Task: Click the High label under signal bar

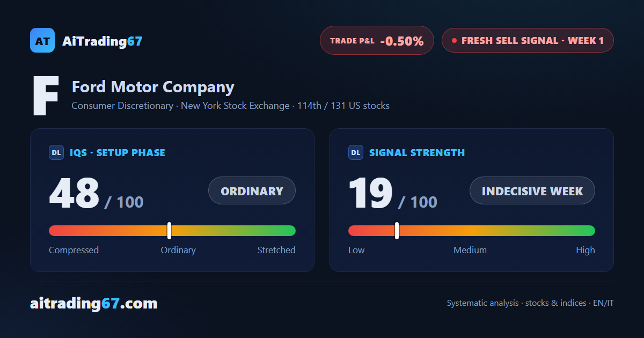Action: tap(586, 250)
